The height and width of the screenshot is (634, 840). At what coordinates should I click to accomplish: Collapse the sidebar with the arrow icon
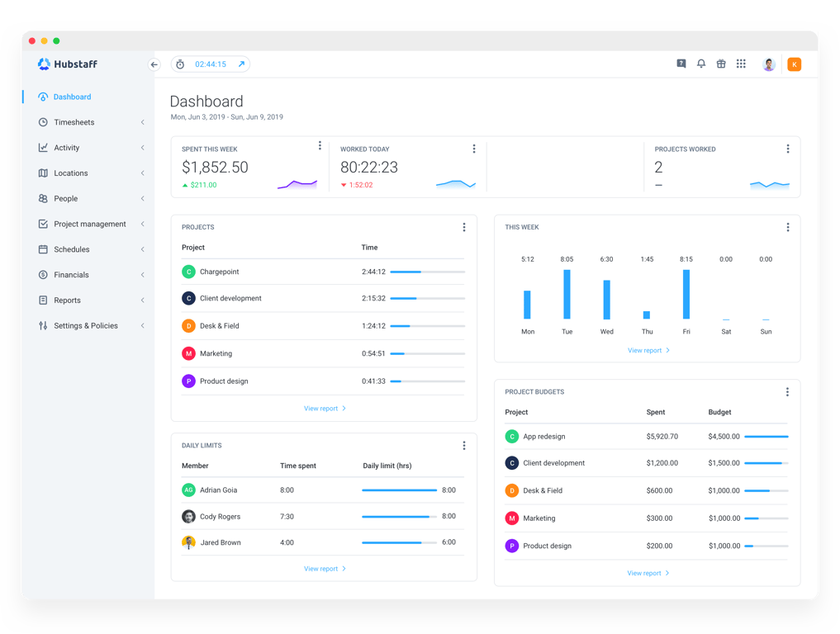pyautogui.click(x=154, y=64)
